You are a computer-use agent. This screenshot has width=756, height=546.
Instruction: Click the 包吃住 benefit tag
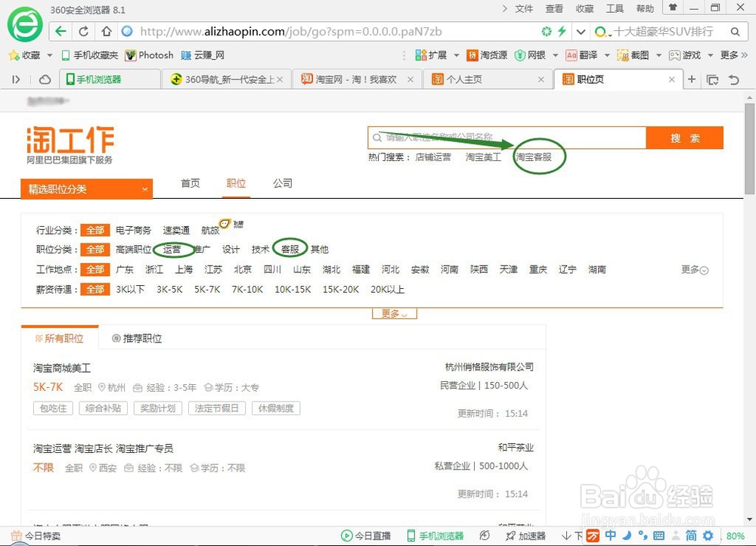[53, 408]
